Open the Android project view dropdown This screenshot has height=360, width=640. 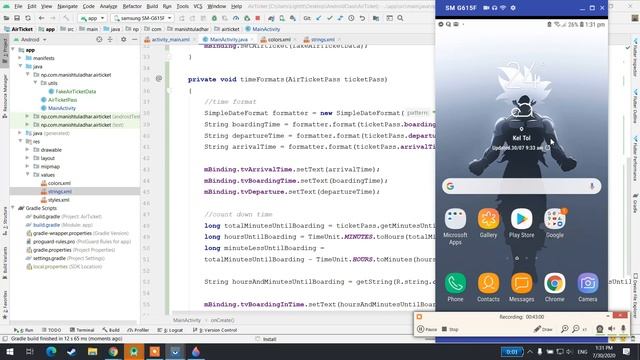pyautogui.click(x=30, y=40)
